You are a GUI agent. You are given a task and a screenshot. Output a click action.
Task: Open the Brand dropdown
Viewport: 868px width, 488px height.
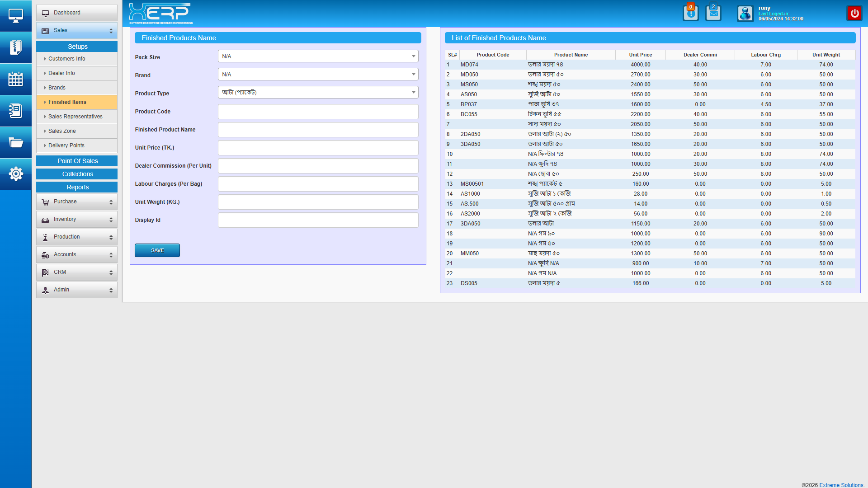(x=318, y=75)
